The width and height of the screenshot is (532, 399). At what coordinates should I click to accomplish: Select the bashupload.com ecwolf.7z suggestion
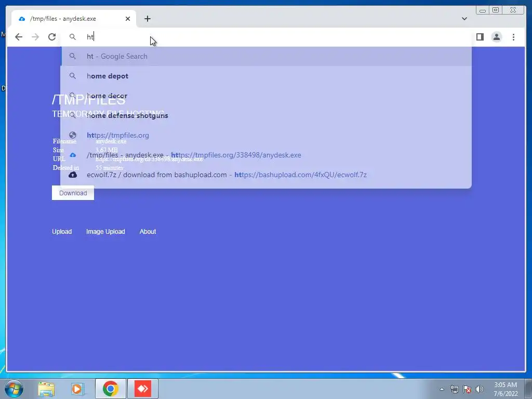[x=267, y=175]
